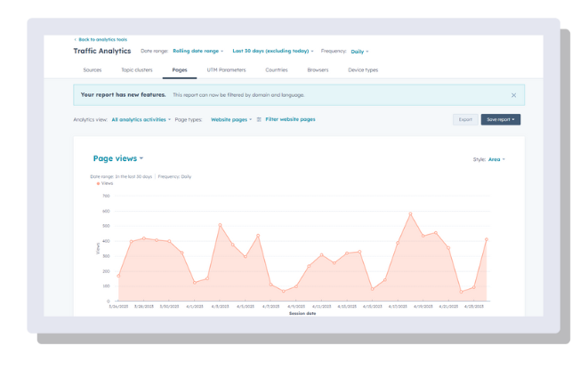Click the Export button
Screen dimensions: 588x378
[x=465, y=119]
